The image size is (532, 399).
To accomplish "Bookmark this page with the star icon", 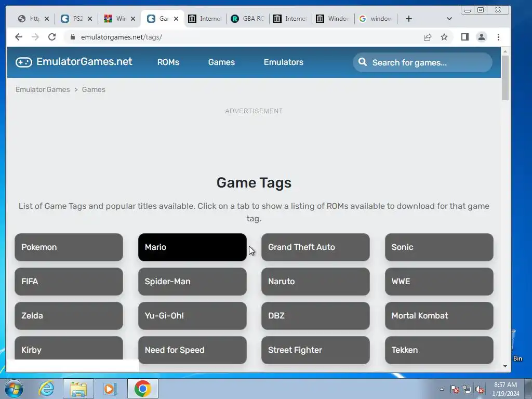I will tap(444, 37).
